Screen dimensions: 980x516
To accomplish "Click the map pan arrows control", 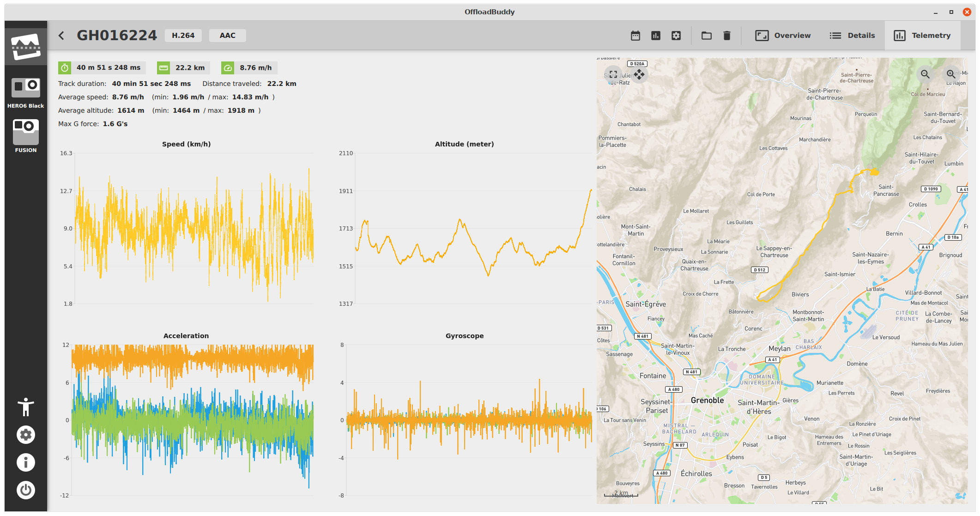I will click(639, 74).
